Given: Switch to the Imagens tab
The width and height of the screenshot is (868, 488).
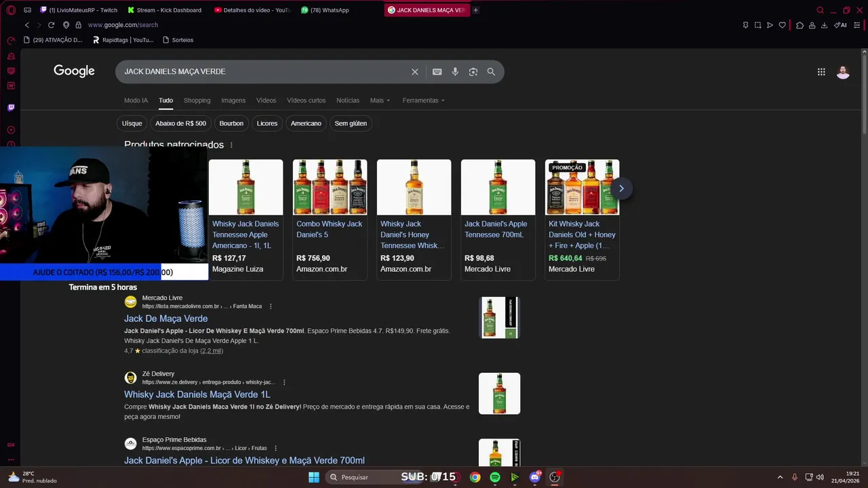Looking at the screenshot, I should coord(233,100).
